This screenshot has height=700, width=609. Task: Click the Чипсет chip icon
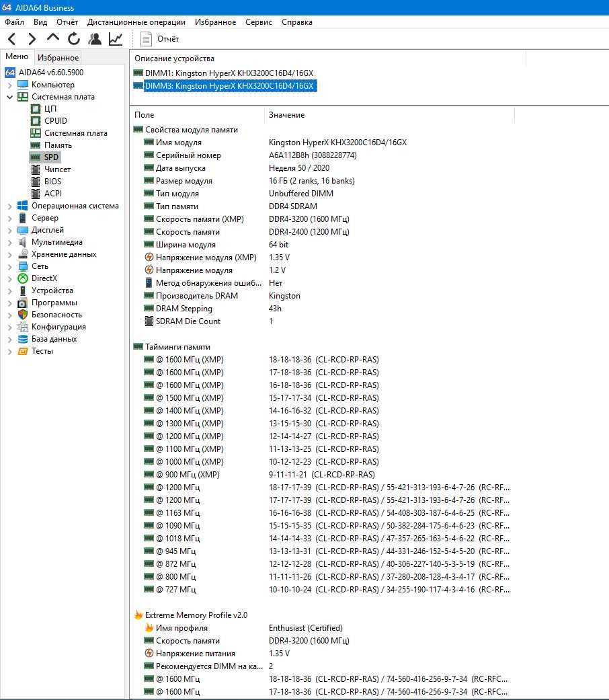(36, 169)
